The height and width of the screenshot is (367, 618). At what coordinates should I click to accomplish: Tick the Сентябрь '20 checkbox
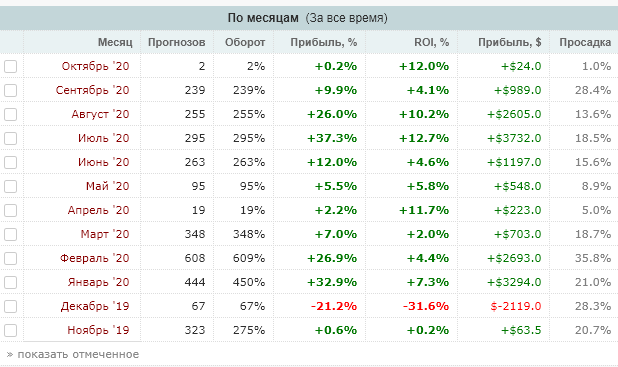tap(11, 90)
